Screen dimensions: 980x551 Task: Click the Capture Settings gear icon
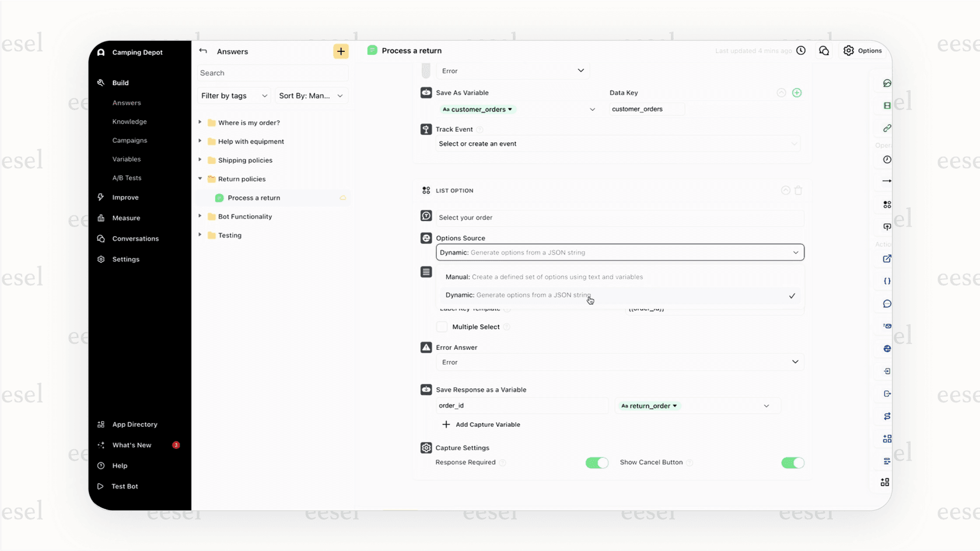tap(425, 448)
